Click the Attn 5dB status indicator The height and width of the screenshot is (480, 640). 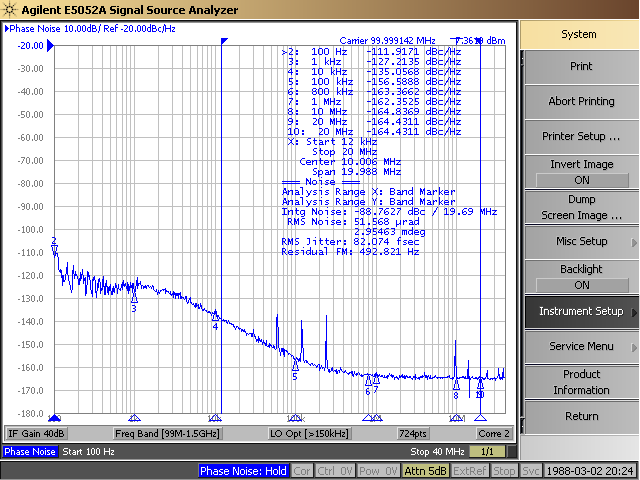[425, 471]
